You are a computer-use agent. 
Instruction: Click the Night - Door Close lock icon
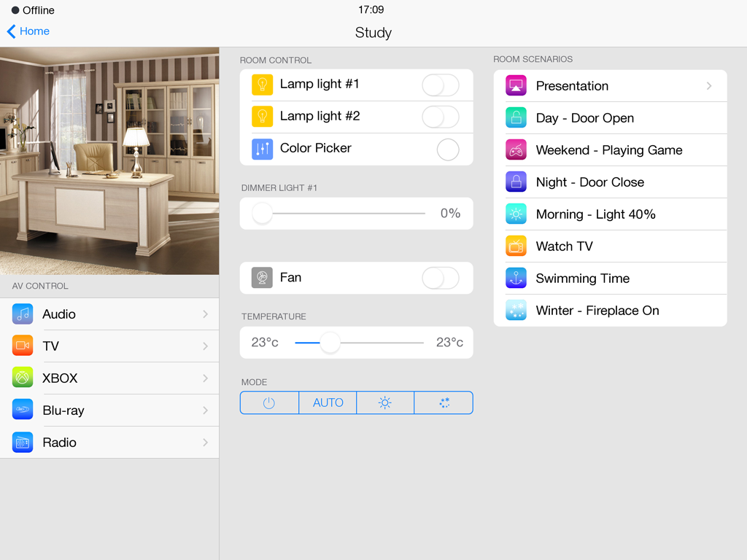516,182
